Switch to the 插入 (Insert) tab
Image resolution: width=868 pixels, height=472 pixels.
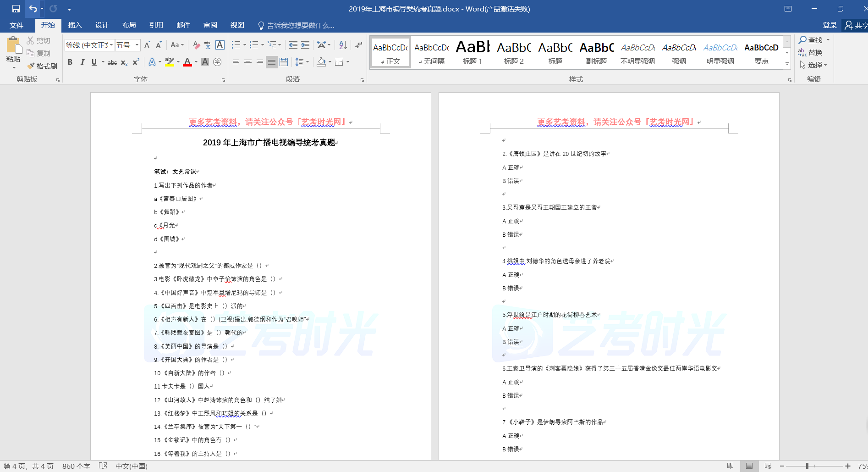coord(75,25)
